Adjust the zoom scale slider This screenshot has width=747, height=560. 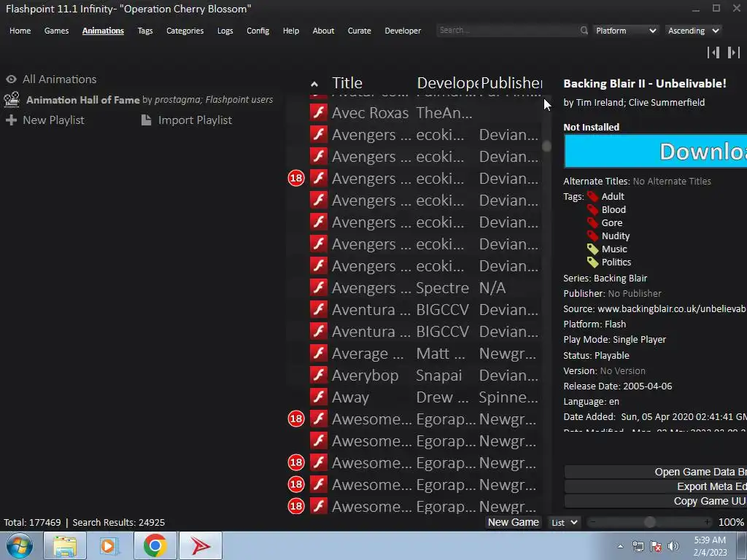[x=649, y=522]
